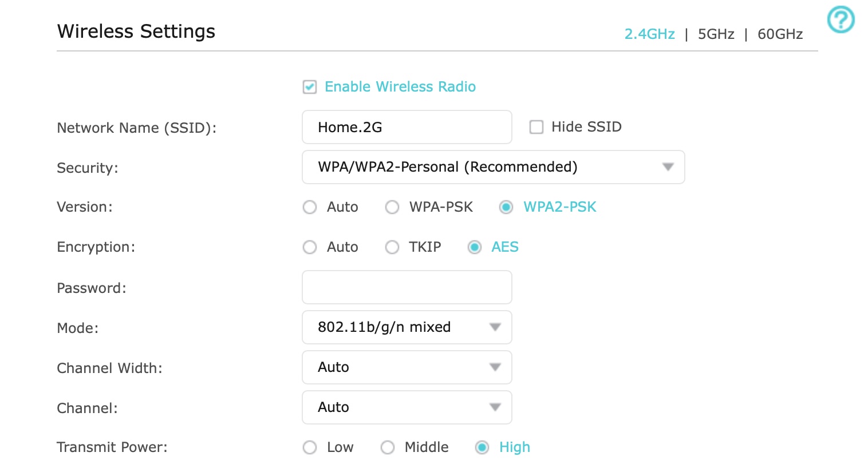The width and height of the screenshot is (868, 476).
Task: Choose WPA-PSK version option
Action: [x=392, y=207]
